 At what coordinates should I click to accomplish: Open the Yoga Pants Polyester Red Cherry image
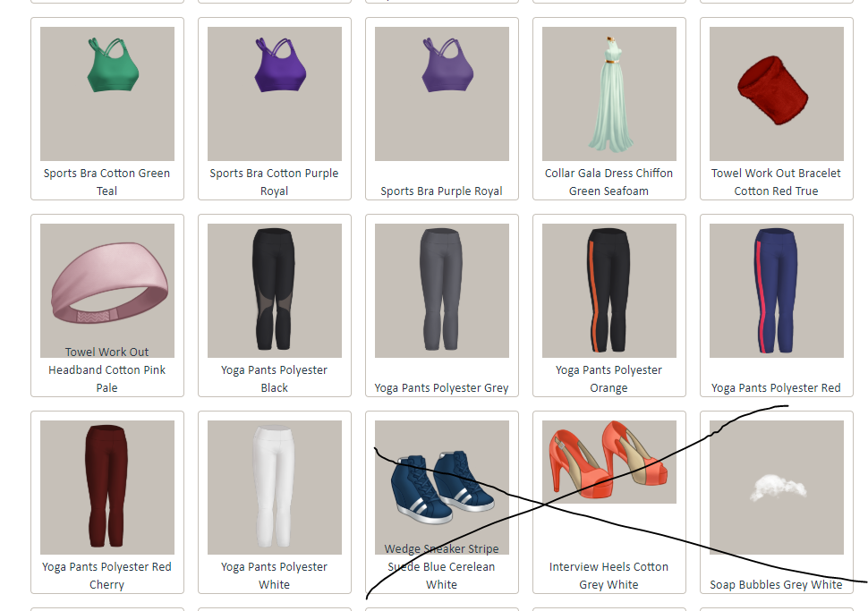107,488
